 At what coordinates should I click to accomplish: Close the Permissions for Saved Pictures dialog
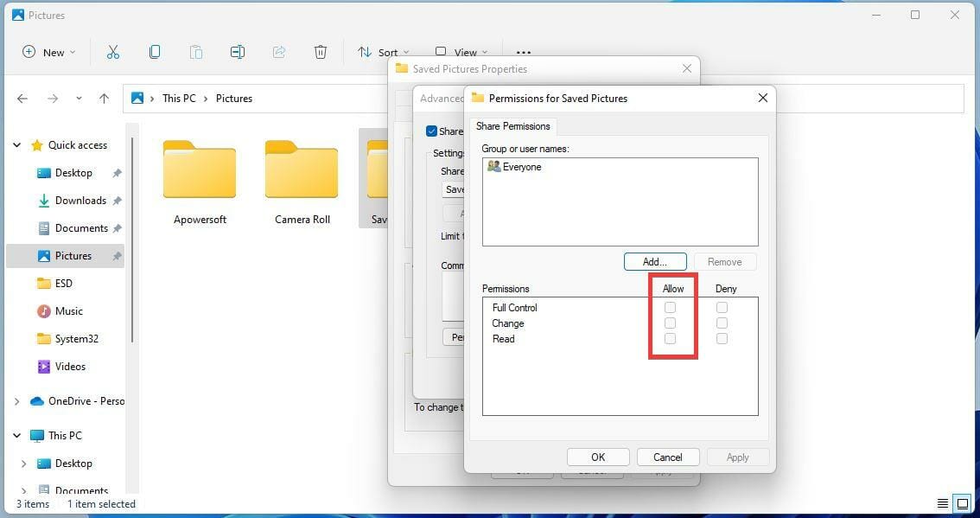tap(762, 99)
